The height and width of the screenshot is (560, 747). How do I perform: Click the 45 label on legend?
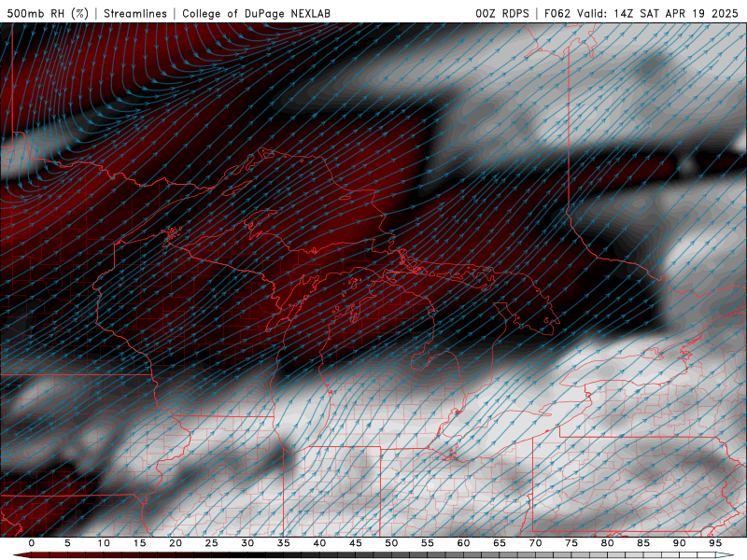coord(356,543)
